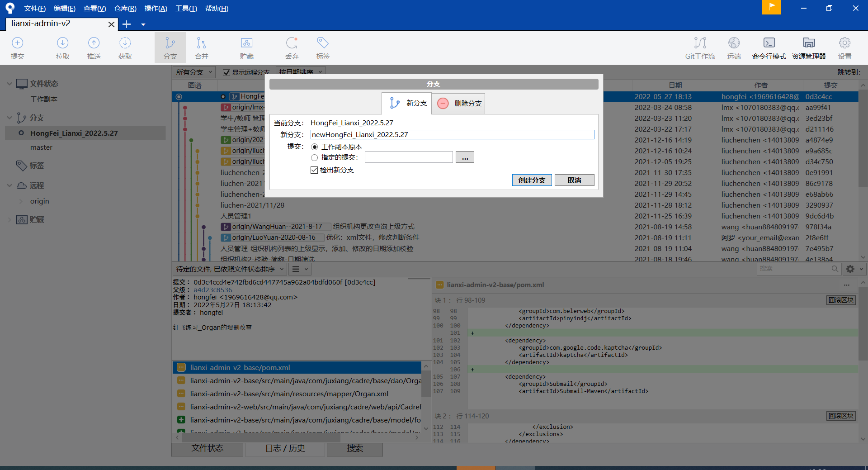868x470 pixels.
Task: Open the Settings (设置) gear icon
Action: coord(844,48)
